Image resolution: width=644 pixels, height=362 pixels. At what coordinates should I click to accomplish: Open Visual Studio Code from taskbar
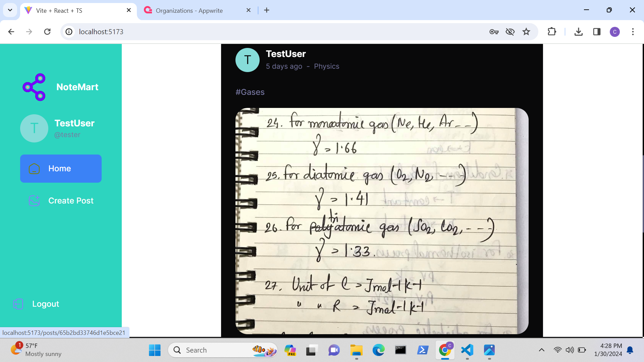point(467,350)
